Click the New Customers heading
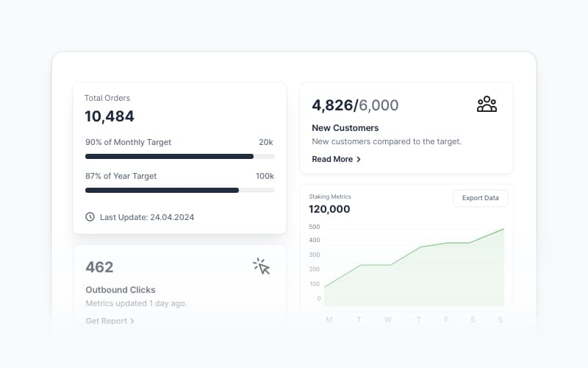This screenshot has height=368, width=588. (345, 128)
